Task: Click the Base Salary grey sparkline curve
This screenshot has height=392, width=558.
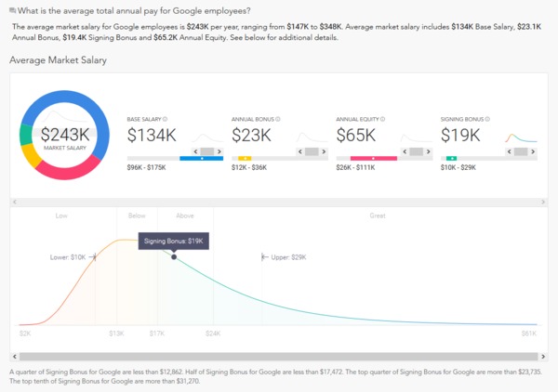Action: (207, 138)
